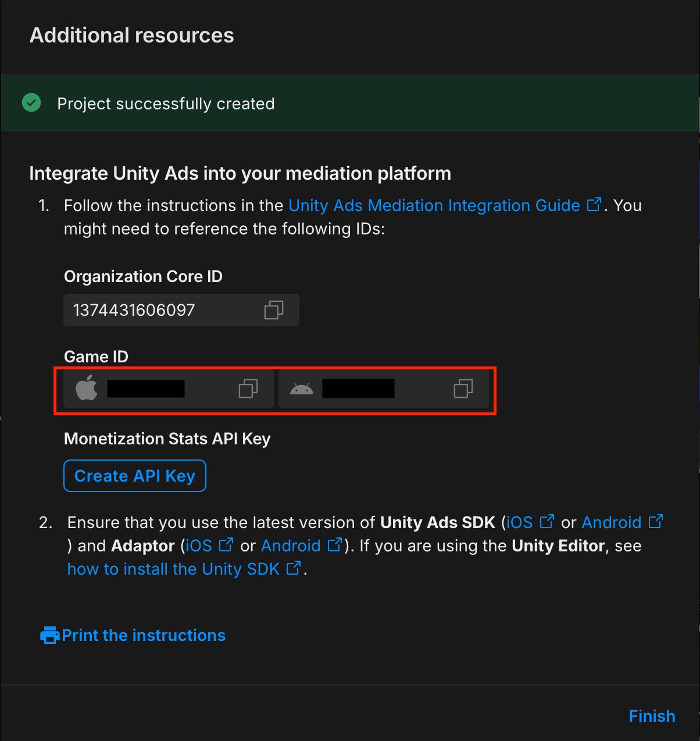Copy the iOS Game ID

coord(248,389)
